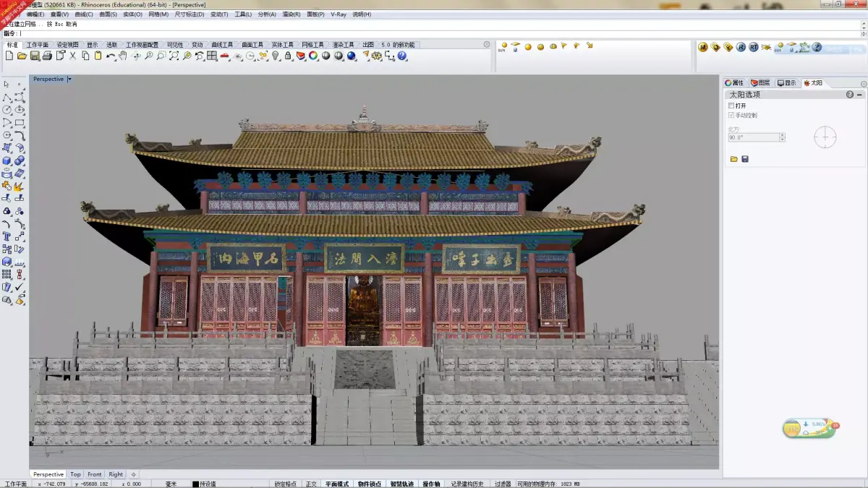Click the Print icon in standard toolbar
868x488 pixels.
pos(47,56)
